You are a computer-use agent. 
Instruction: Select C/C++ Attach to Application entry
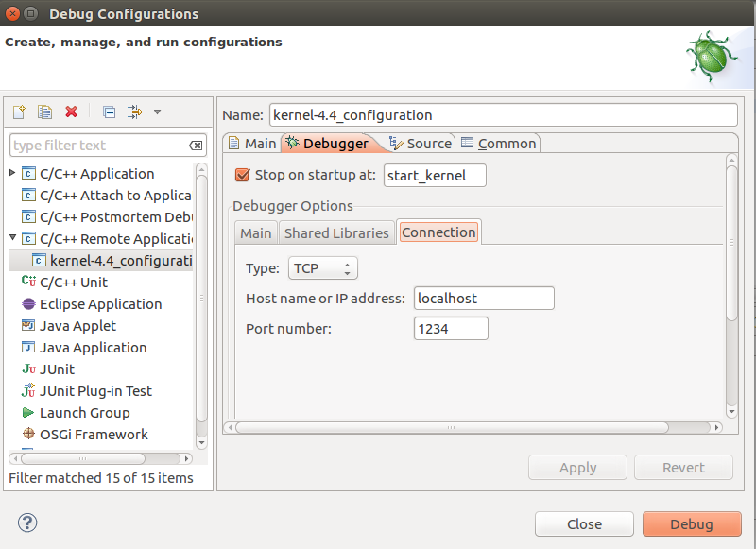point(115,196)
